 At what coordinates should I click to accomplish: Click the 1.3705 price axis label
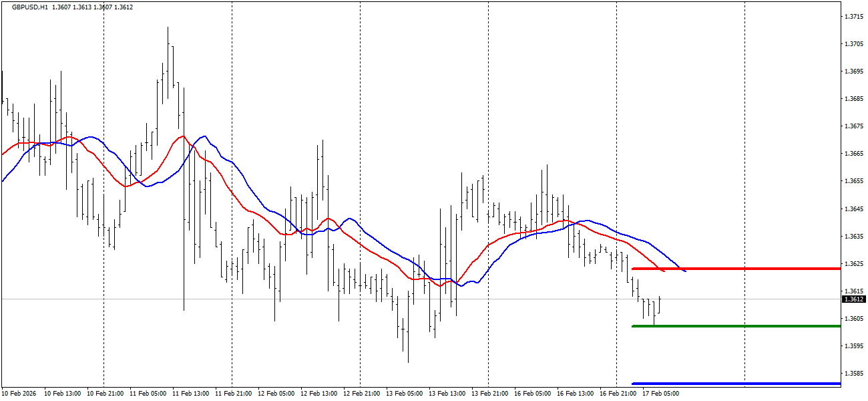[855, 43]
